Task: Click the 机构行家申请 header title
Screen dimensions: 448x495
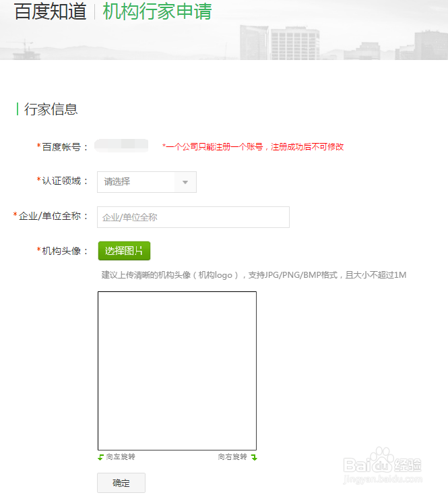Action: tap(157, 11)
